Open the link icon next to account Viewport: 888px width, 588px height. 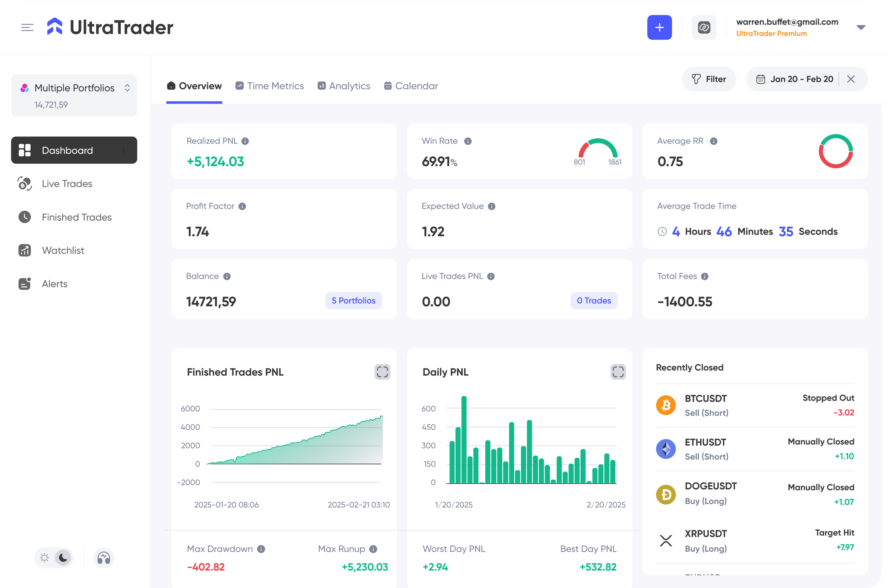(x=704, y=27)
